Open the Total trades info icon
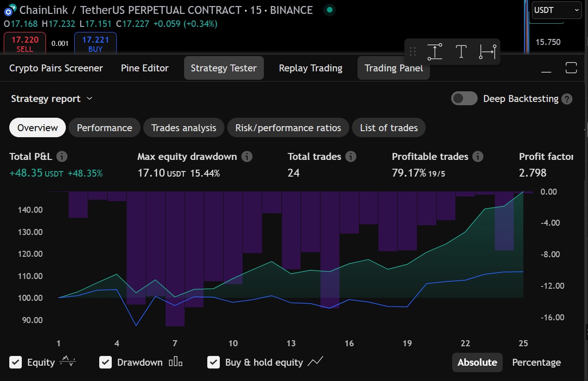Viewport: 588px width, 381px height. 351,157
